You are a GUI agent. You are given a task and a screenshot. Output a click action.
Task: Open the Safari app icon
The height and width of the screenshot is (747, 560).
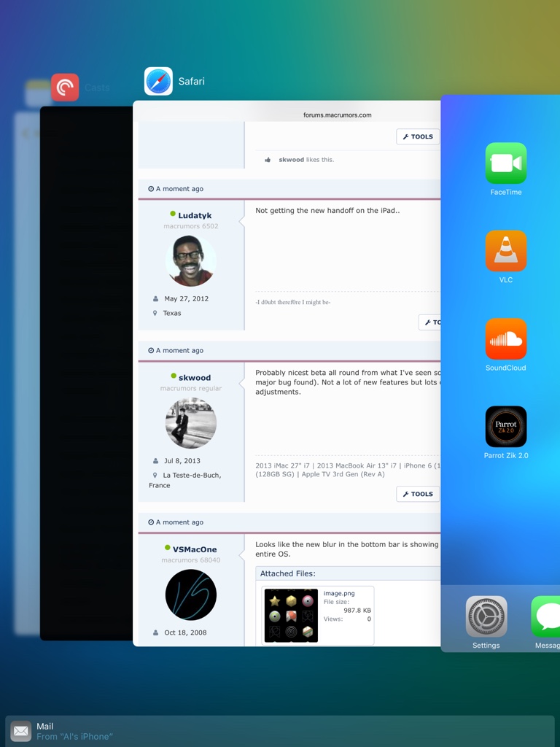[158, 81]
